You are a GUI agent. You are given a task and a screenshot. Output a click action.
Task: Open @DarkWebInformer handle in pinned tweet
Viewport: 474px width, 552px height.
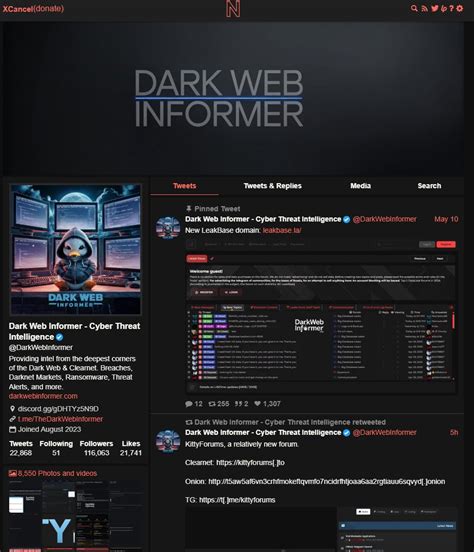385,219
